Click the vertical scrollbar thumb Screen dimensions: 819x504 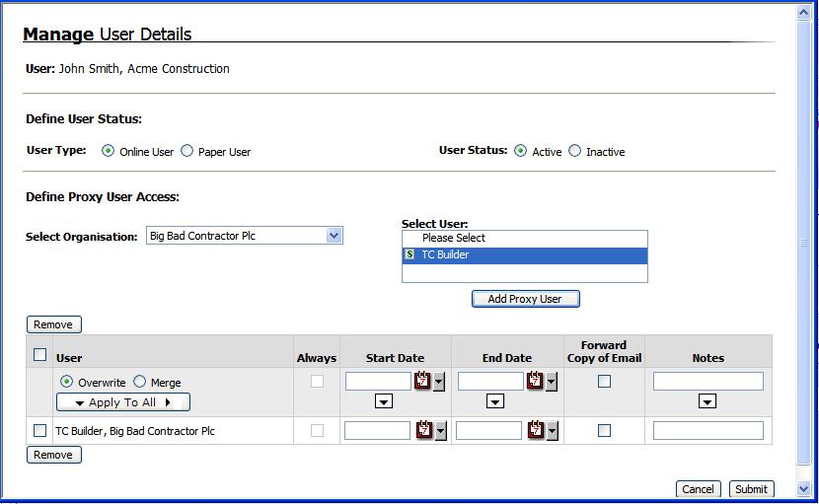(803, 243)
